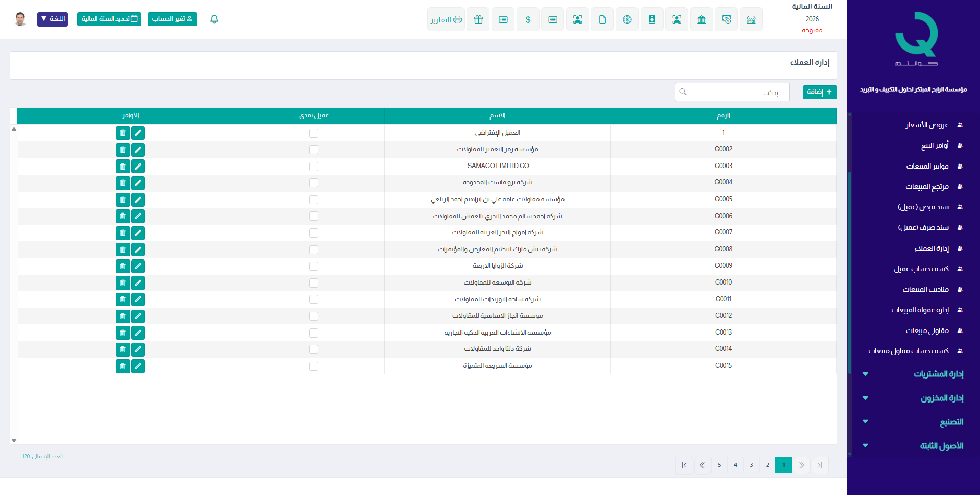Click the dollar sign icon

point(528,19)
